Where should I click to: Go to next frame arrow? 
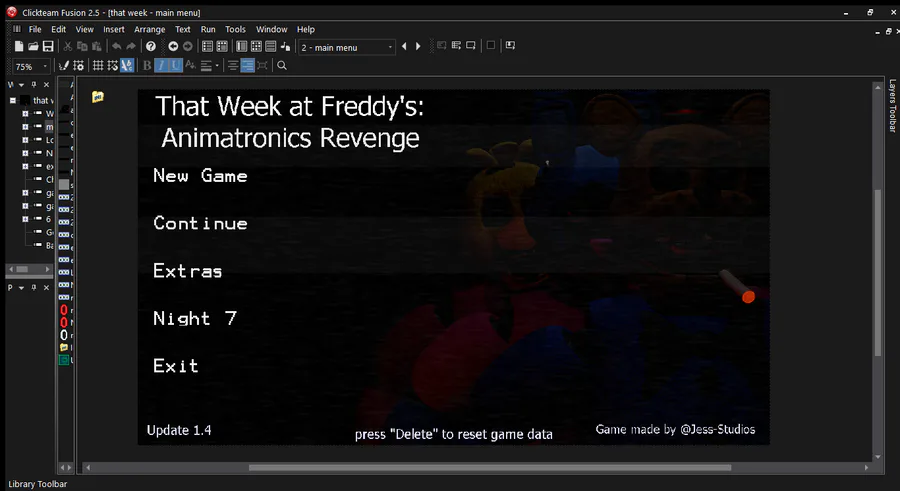click(418, 47)
